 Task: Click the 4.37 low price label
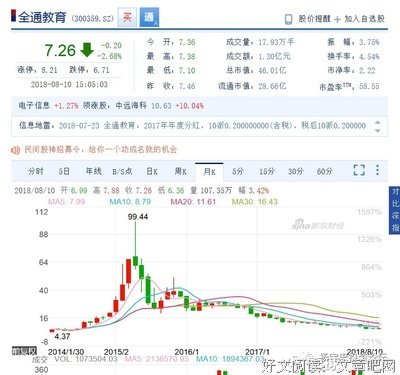(62, 336)
